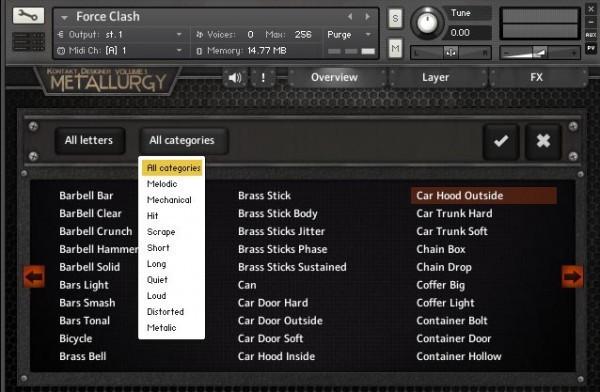Open the Purge dropdown menu

[x=349, y=35]
